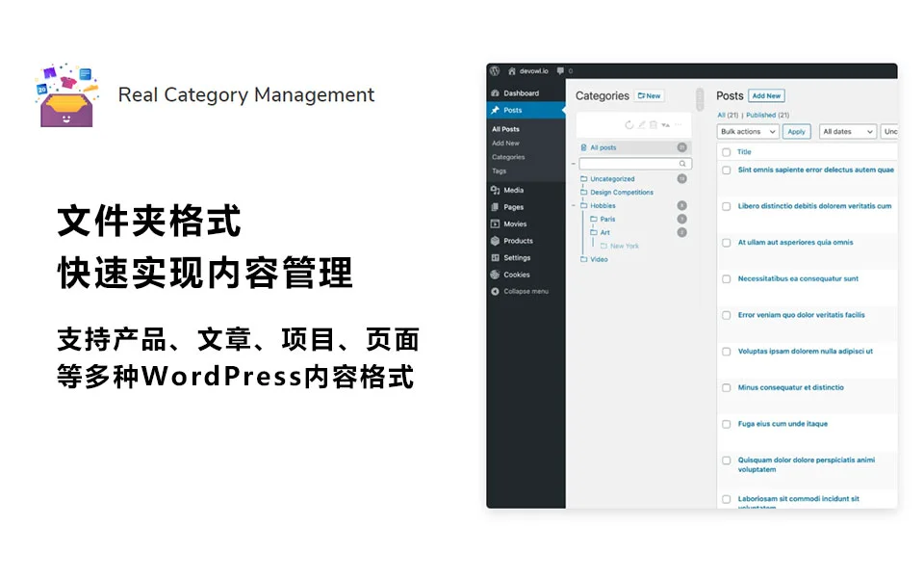Select the All (21) filter link

click(728, 115)
